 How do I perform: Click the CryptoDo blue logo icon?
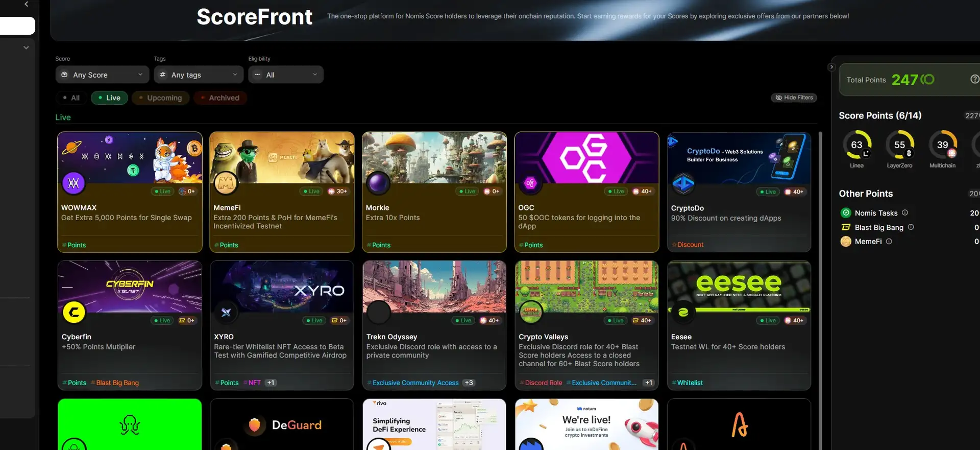click(x=683, y=183)
